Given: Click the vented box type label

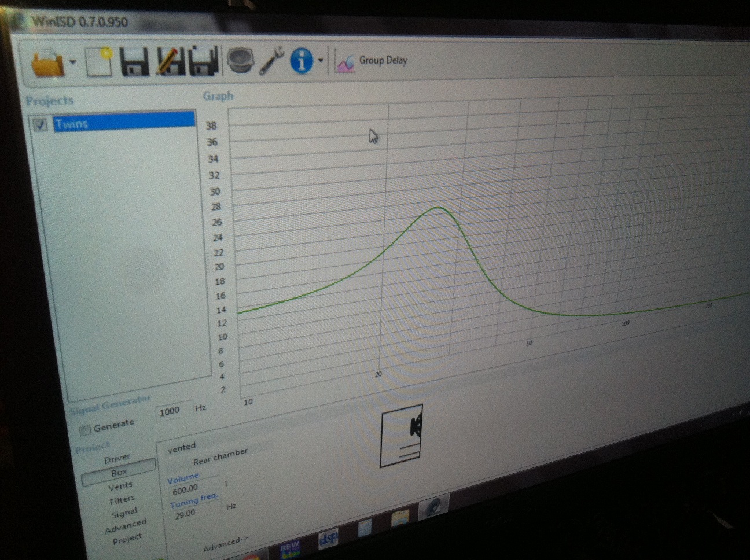Looking at the screenshot, I should pos(181,448).
